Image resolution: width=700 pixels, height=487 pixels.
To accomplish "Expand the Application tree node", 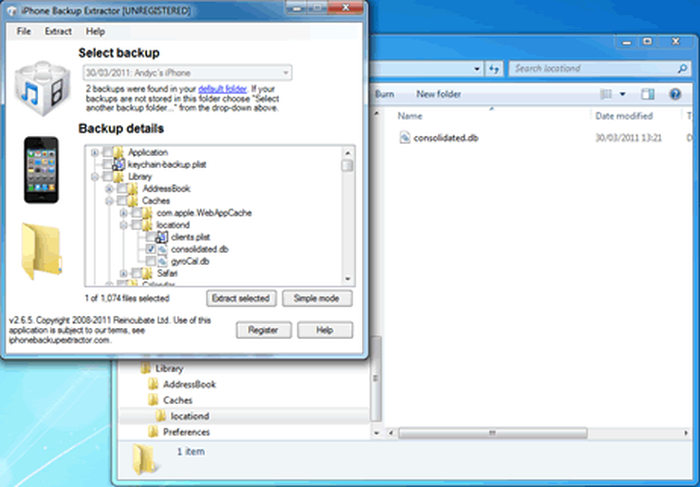I will (95, 153).
